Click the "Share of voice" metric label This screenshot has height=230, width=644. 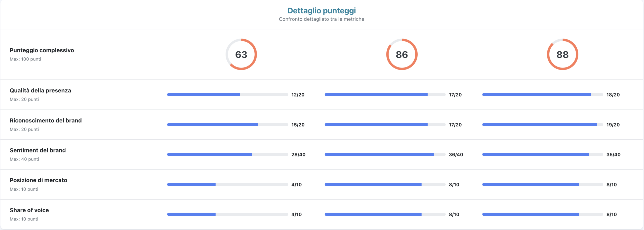29,210
